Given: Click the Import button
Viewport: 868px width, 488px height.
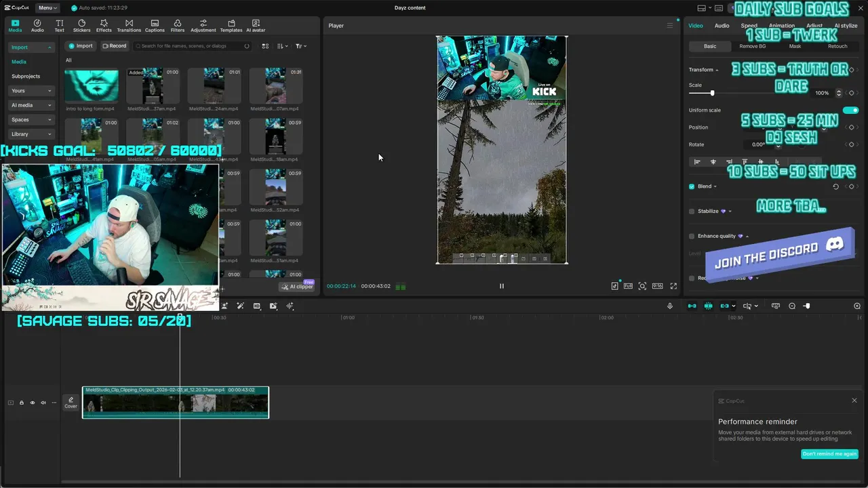Looking at the screenshot, I should pos(81,46).
